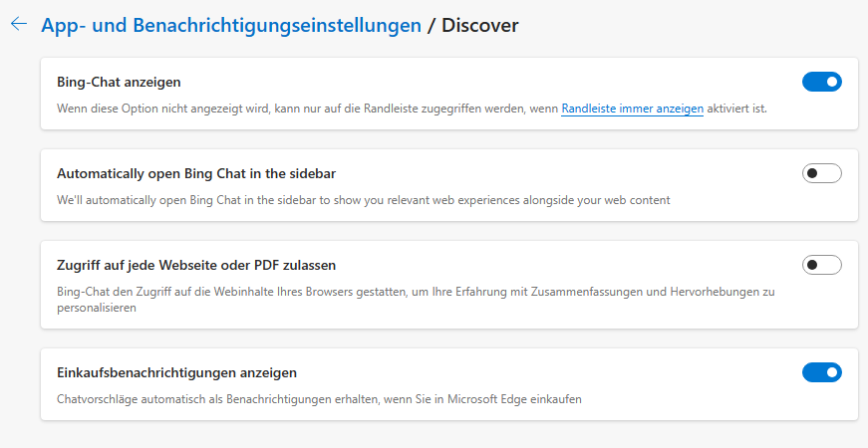Turn off the Bing-Chat anzeigen toggle

click(821, 82)
